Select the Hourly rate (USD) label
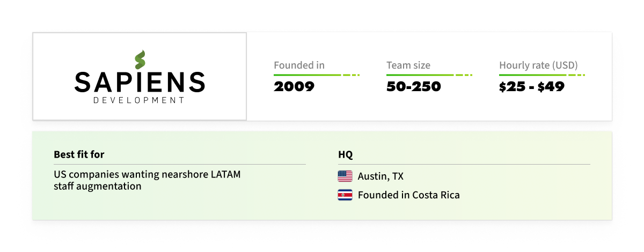Viewport: 644px width, 252px height. pos(538,65)
